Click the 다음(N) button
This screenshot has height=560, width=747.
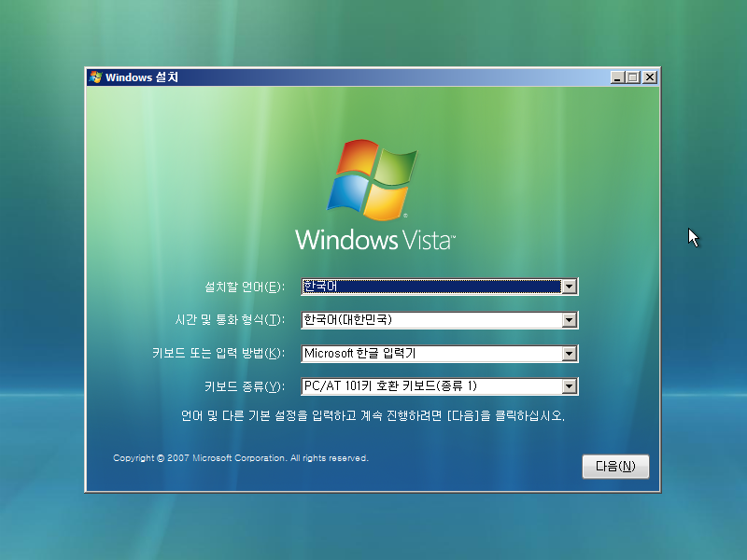click(x=615, y=466)
